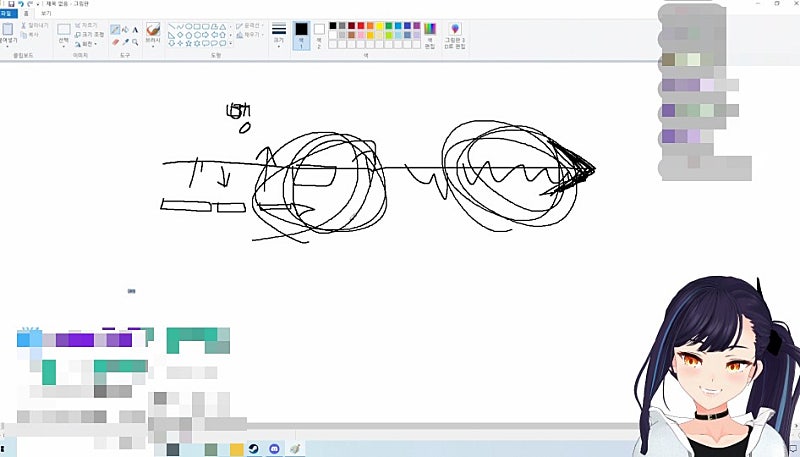This screenshot has height=457, width=800.
Task: Choose the Right arrow shape
Action: pos(206,35)
